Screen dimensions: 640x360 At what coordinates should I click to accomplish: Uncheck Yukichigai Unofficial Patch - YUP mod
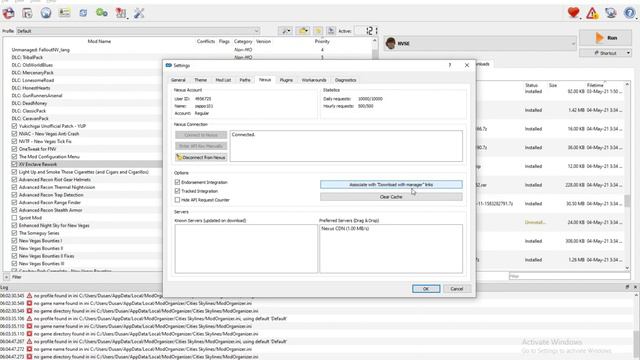[x=14, y=126]
